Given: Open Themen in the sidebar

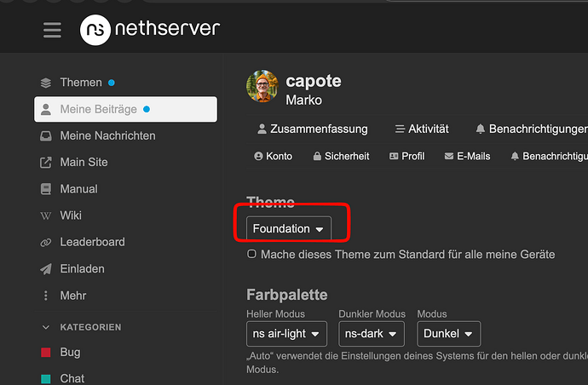Looking at the screenshot, I should click(x=81, y=83).
